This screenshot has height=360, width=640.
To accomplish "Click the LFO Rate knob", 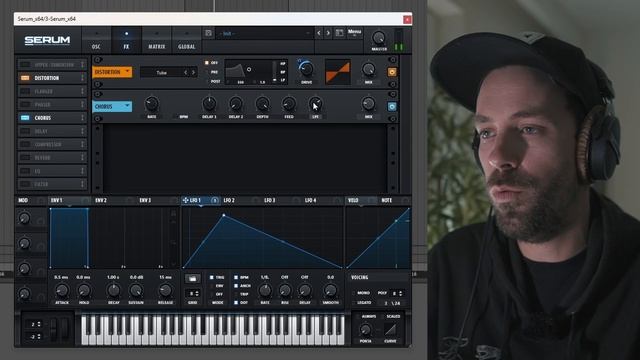I will [x=265, y=291].
